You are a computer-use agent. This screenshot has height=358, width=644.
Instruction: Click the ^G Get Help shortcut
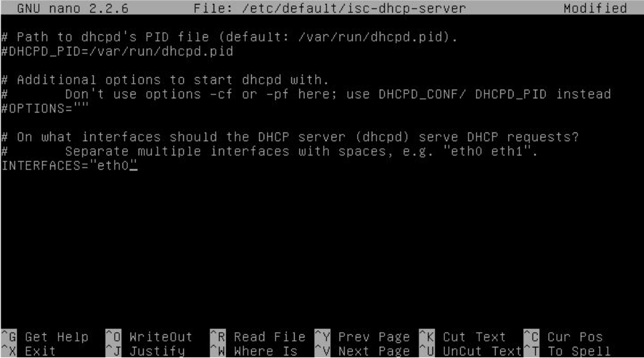(x=45, y=337)
